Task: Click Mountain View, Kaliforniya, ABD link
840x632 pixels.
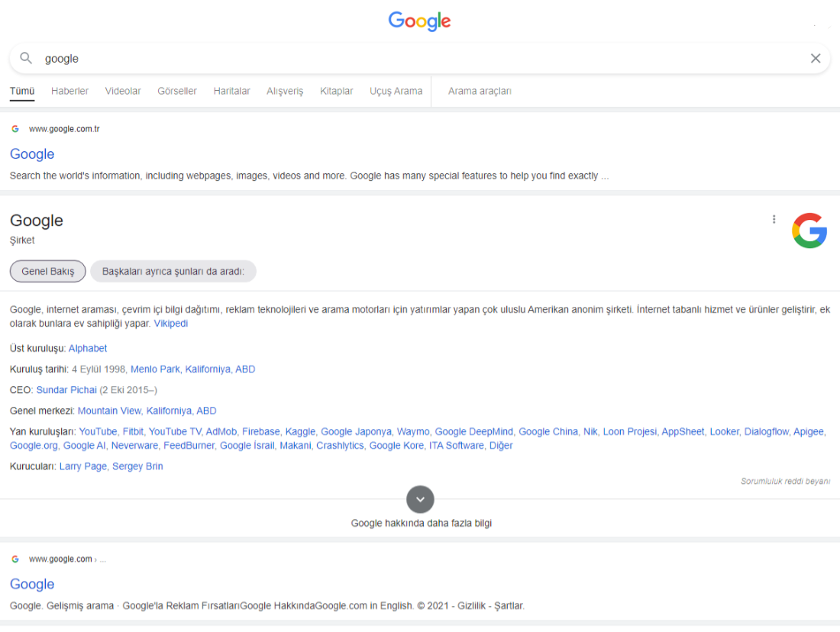Action: 147,411
